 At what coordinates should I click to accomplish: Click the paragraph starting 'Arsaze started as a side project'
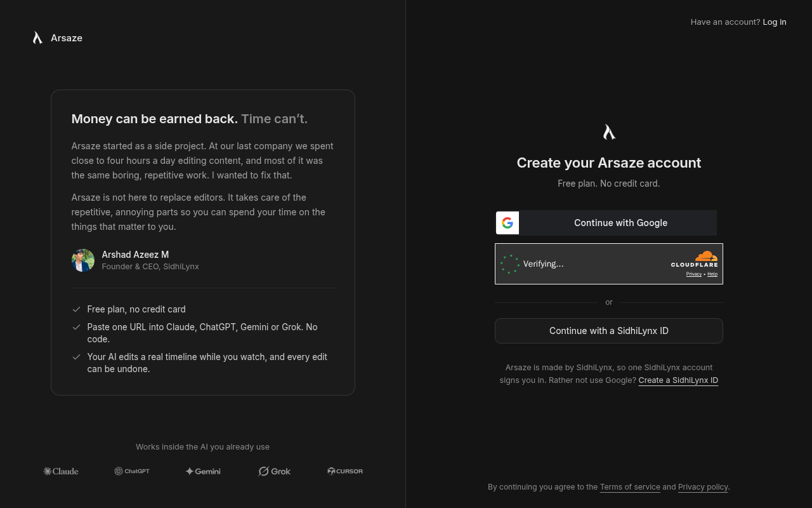tap(202, 161)
